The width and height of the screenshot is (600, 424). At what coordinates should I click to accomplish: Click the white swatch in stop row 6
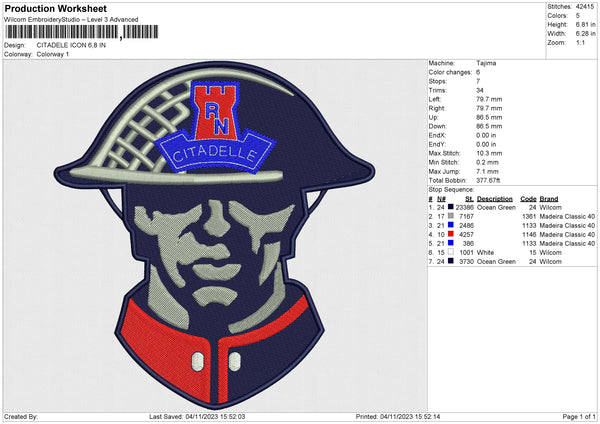[x=451, y=252]
